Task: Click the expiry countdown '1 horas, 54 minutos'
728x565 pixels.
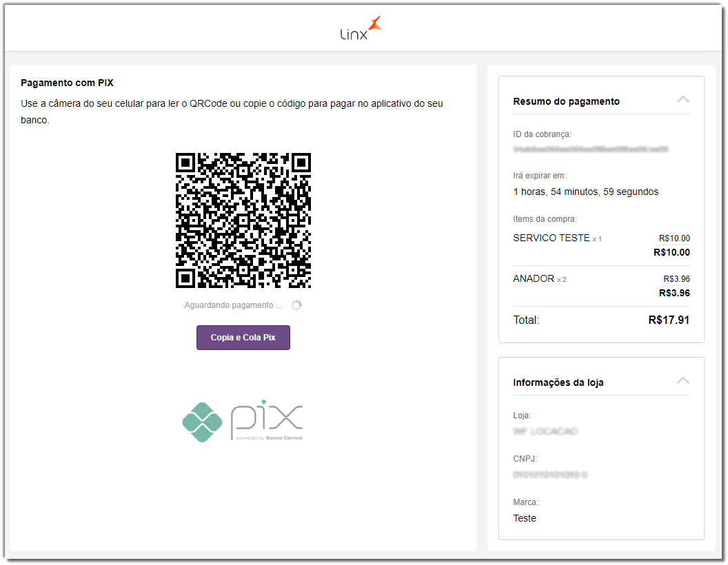Action: click(x=586, y=192)
